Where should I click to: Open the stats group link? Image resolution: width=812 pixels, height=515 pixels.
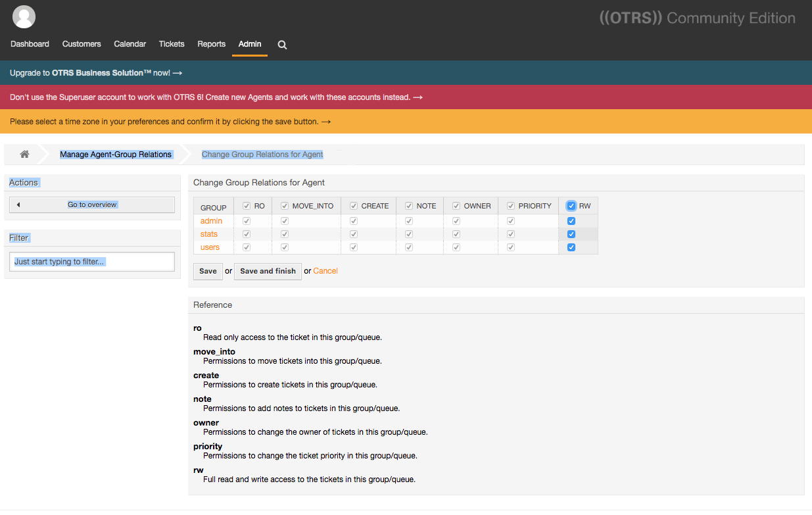tap(209, 234)
